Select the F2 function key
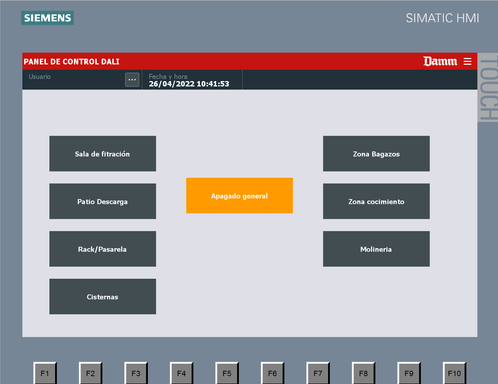This screenshot has width=498, height=384. (90, 373)
